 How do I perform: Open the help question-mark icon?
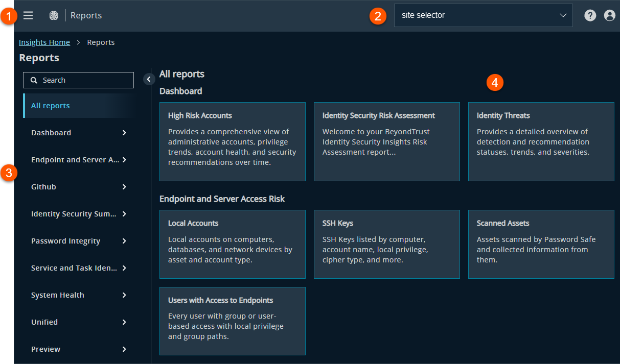590,15
